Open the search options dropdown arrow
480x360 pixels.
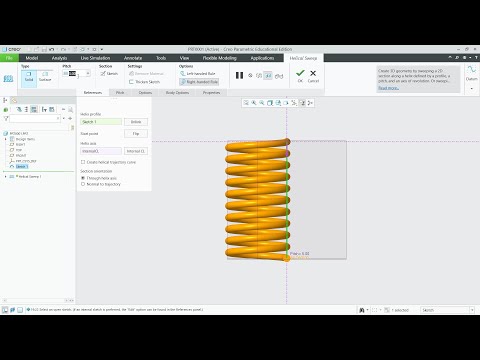[64, 118]
